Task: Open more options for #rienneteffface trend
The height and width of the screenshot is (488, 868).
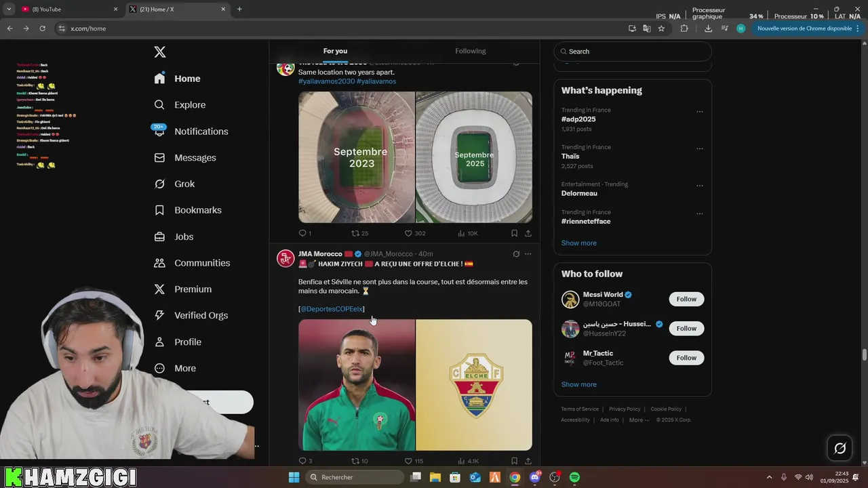Action: click(700, 213)
